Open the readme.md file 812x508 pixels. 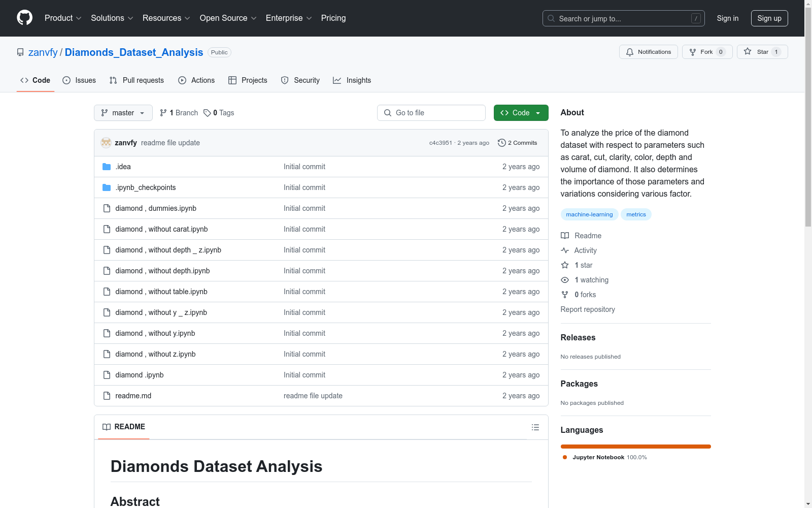coord(133,396)
